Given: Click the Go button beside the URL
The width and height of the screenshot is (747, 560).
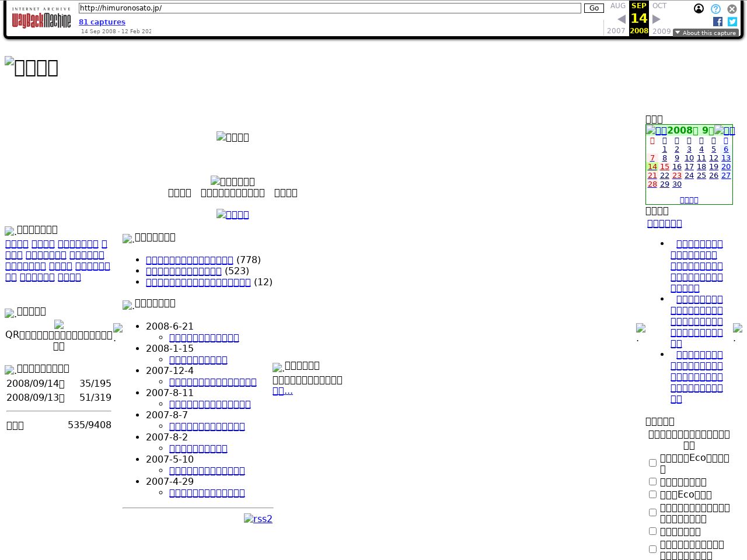Looking at the screenshot, I should pyautogui.click(x=594, y=8).
